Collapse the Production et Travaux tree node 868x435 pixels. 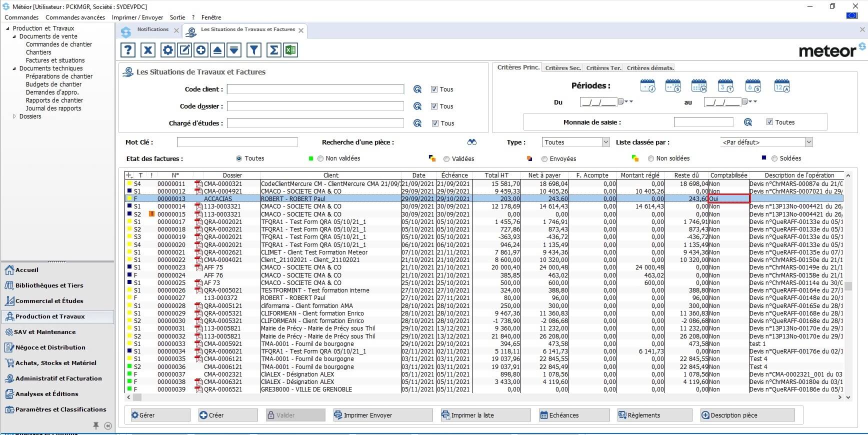[x=7, y=28]
